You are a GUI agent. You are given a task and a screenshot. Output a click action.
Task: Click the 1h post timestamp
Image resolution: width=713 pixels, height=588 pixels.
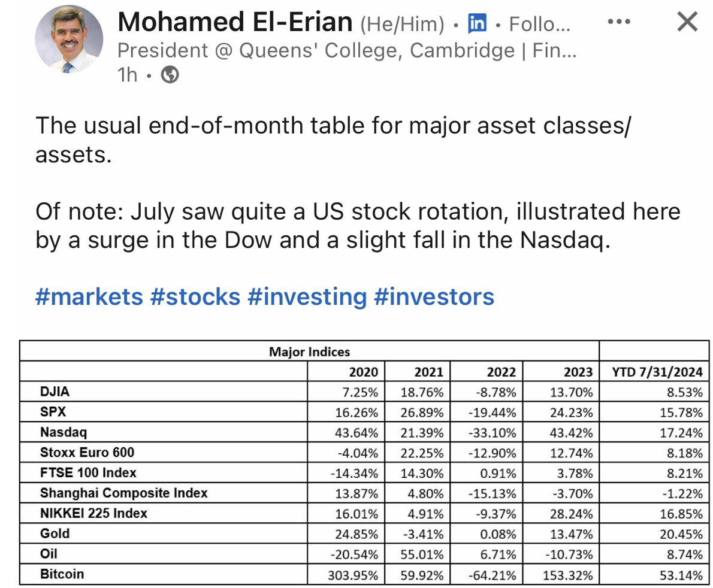point(127,75)
